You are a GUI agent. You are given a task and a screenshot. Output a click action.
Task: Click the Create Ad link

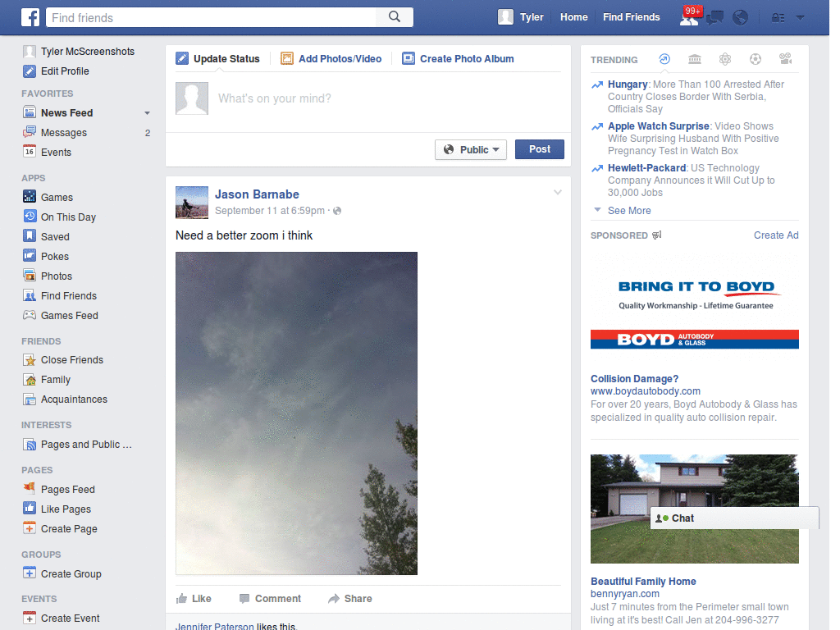(x=776, y=235)
